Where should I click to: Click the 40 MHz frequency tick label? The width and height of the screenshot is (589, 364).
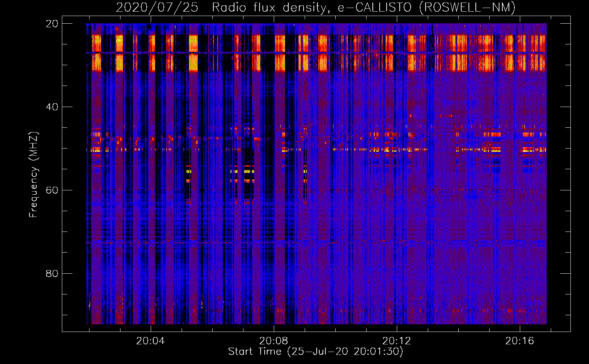click(x=52, y=107)
